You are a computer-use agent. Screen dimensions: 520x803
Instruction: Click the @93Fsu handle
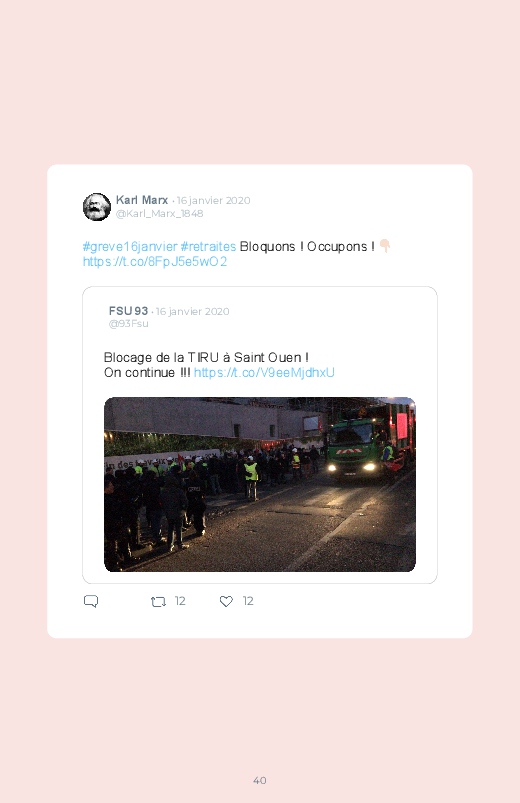[x=129, y=324]
